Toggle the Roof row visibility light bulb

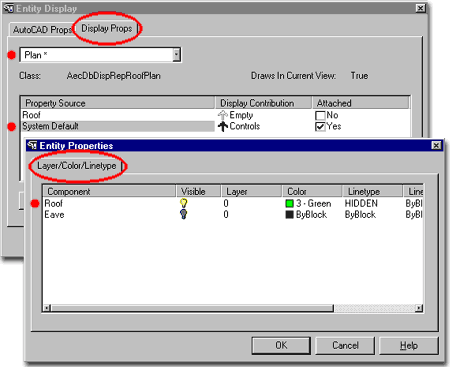(183, 203)
